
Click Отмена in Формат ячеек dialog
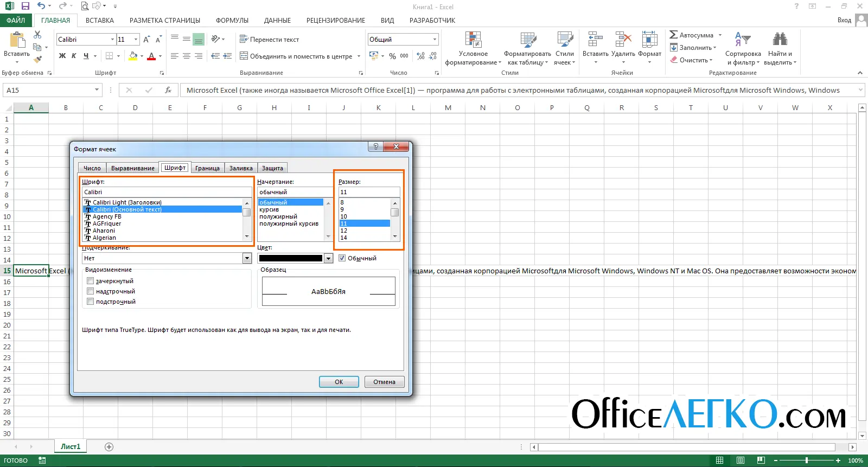385,382
